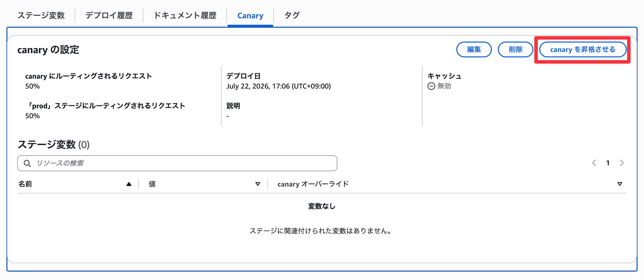Open the ステージ変数 tab

pos(41,16)
